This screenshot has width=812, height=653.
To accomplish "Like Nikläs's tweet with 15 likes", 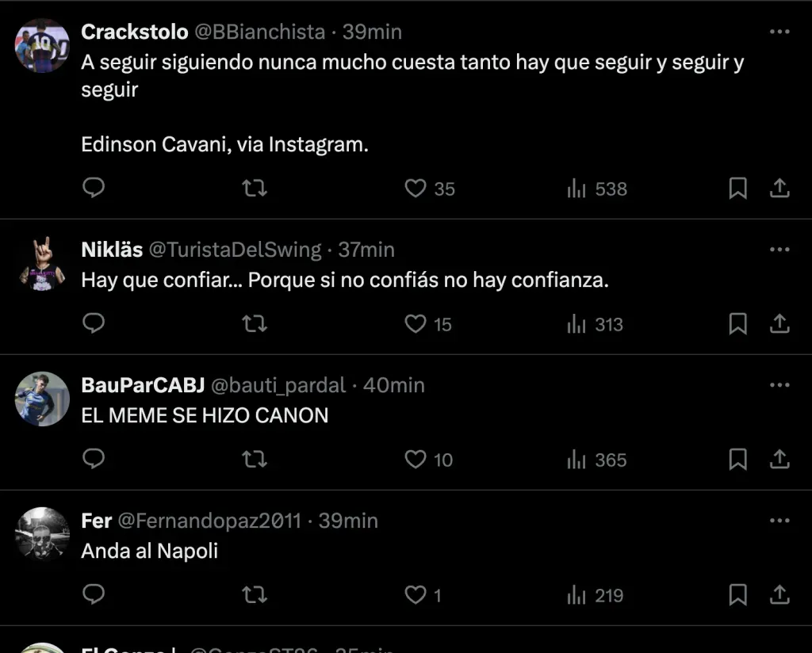I will coord(416,324).
